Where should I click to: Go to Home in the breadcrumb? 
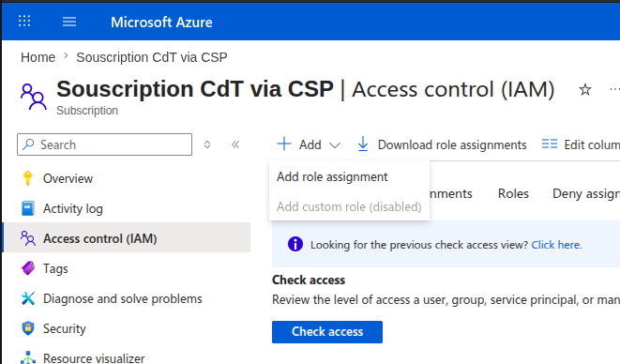tap(38, 57)
